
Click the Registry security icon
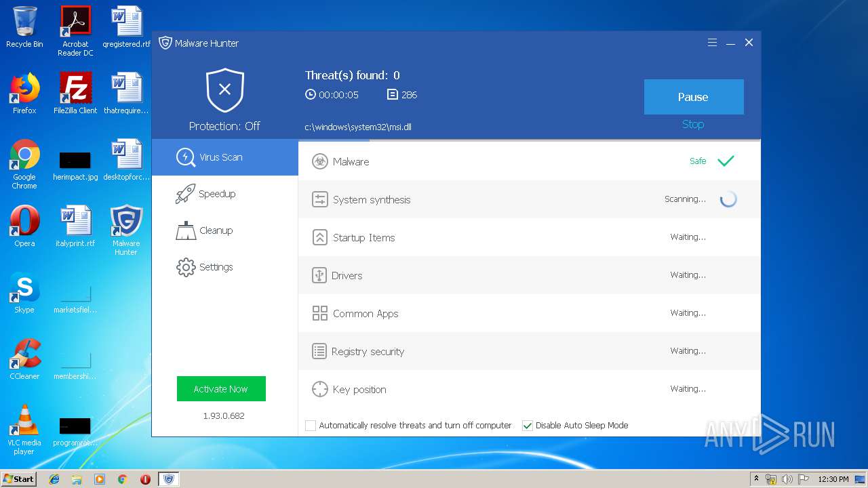(319, 351)
